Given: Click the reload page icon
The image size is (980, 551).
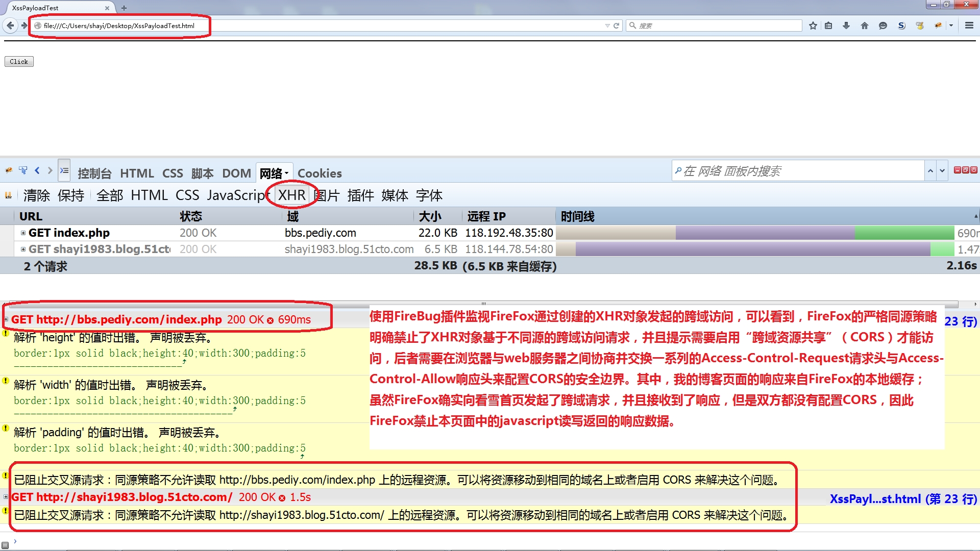Looking at the screenshot, I should point(616,26).
